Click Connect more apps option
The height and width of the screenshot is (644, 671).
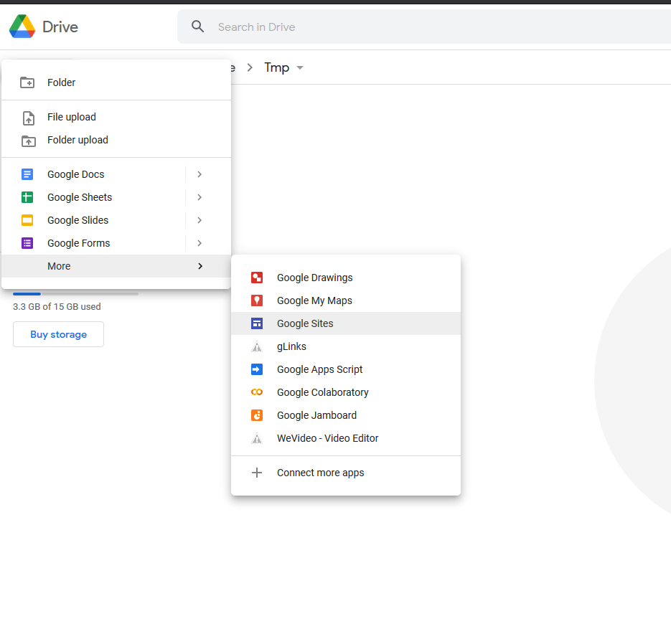tap(320, 473)
